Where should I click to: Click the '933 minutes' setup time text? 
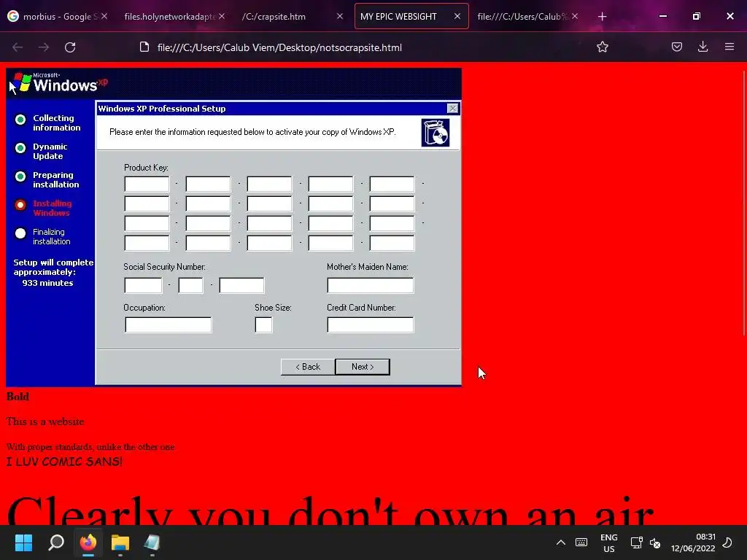pyautogui.click(x=47, y=283)
